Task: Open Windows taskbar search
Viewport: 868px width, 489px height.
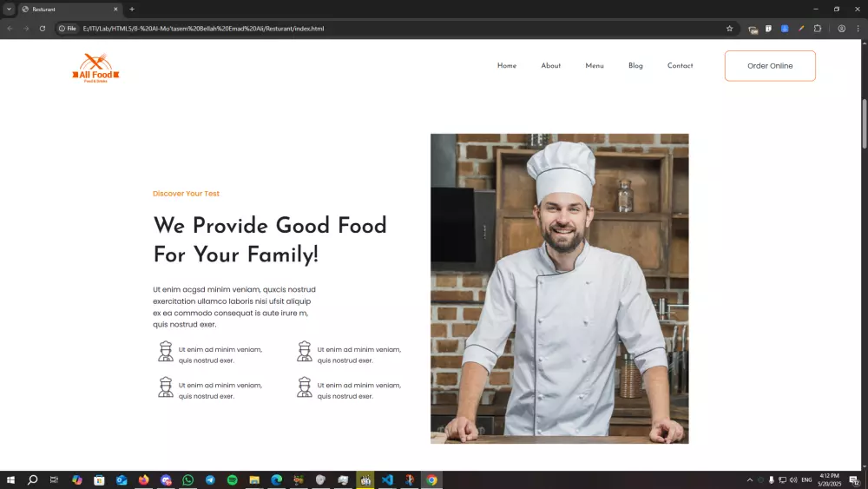Action: point(33,480)
